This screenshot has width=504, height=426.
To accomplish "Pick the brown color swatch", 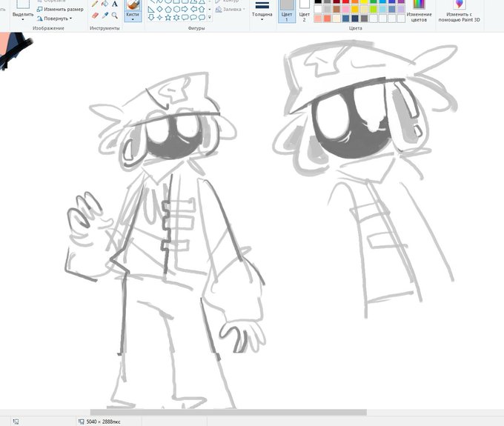I will coord(336,10).
